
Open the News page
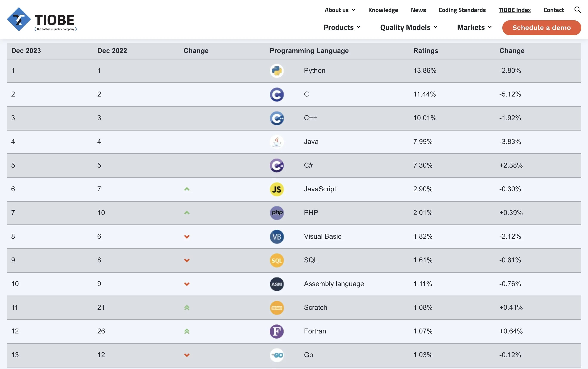pos(418,10)
